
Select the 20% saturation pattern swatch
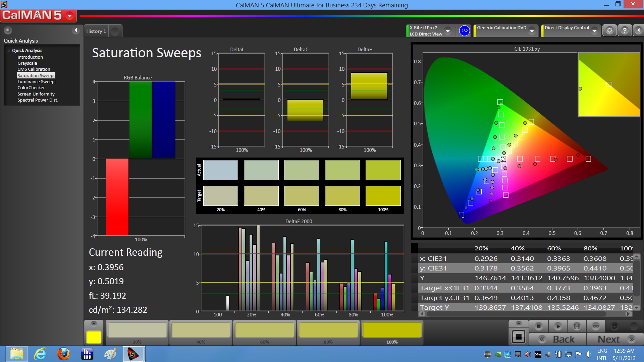[137, 333]
